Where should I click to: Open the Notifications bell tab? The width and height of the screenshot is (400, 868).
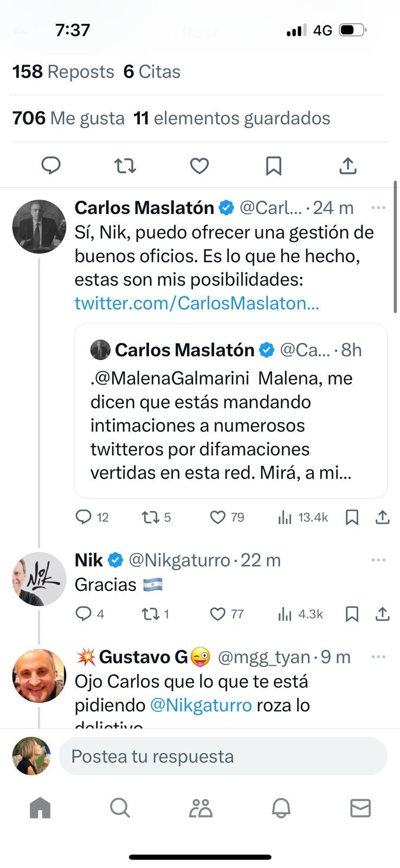point(281,808)
